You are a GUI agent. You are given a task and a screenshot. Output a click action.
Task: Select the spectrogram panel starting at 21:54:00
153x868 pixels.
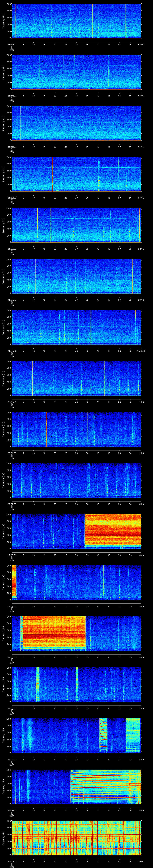[x=77, y=72]
